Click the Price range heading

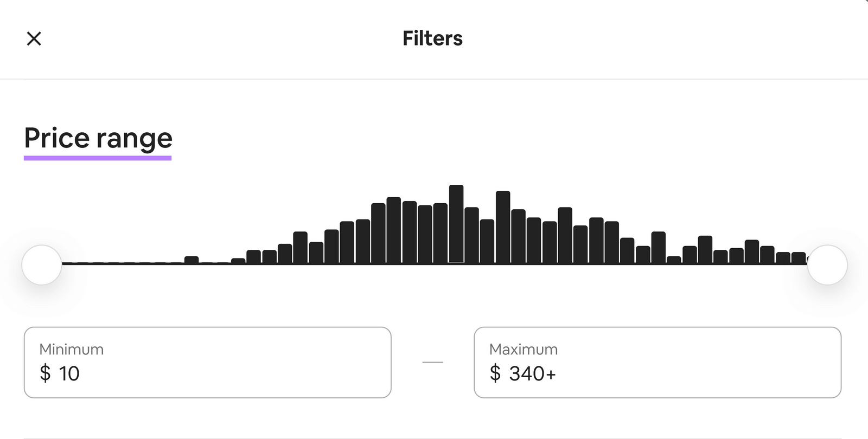[x=97, y=139]
